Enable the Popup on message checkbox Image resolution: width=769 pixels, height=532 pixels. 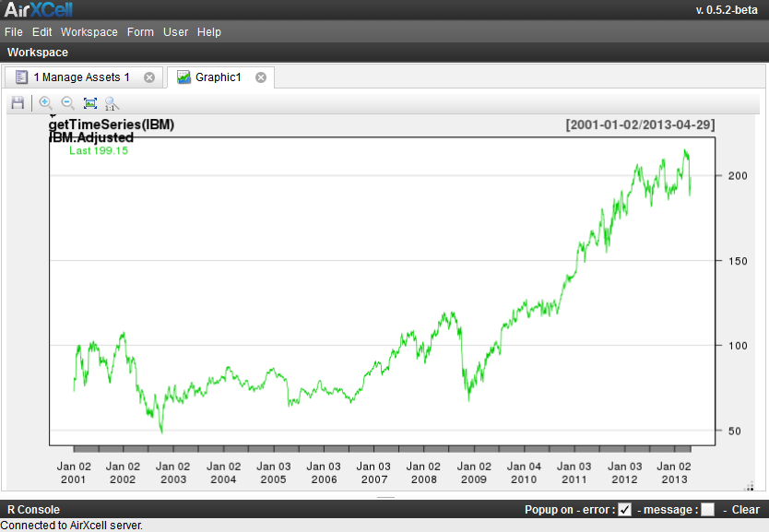pos(707,510)
